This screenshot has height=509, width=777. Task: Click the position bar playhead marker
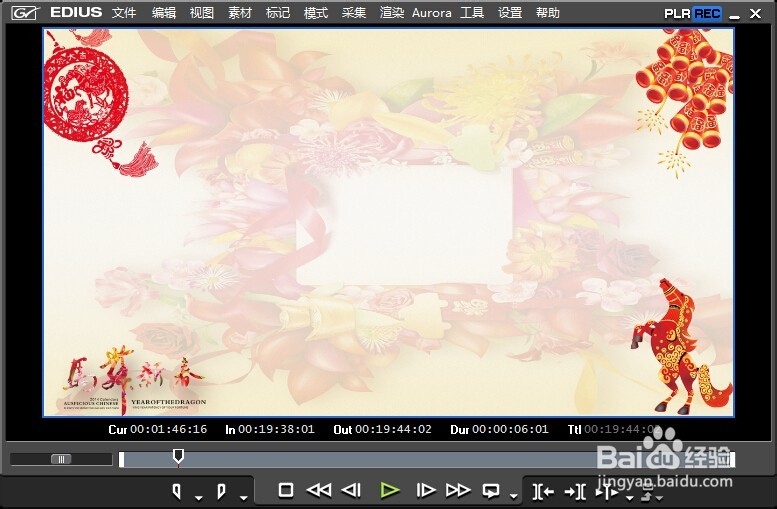pos(178,455)
